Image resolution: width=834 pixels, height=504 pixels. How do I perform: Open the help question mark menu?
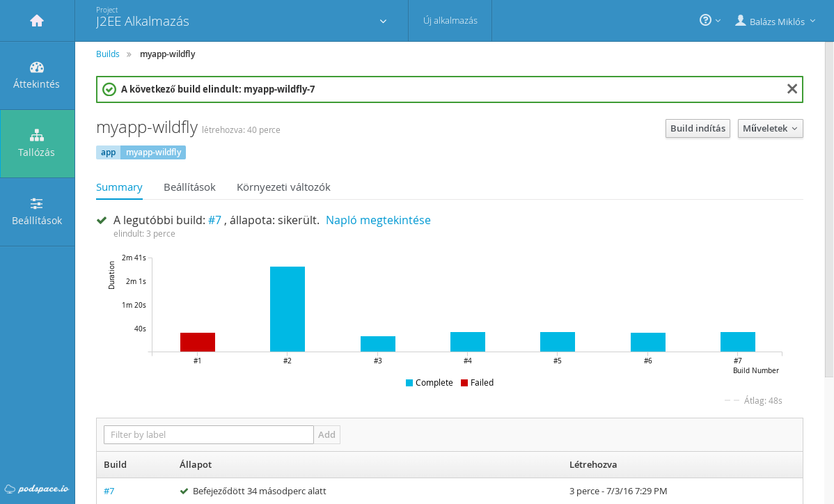709,20
